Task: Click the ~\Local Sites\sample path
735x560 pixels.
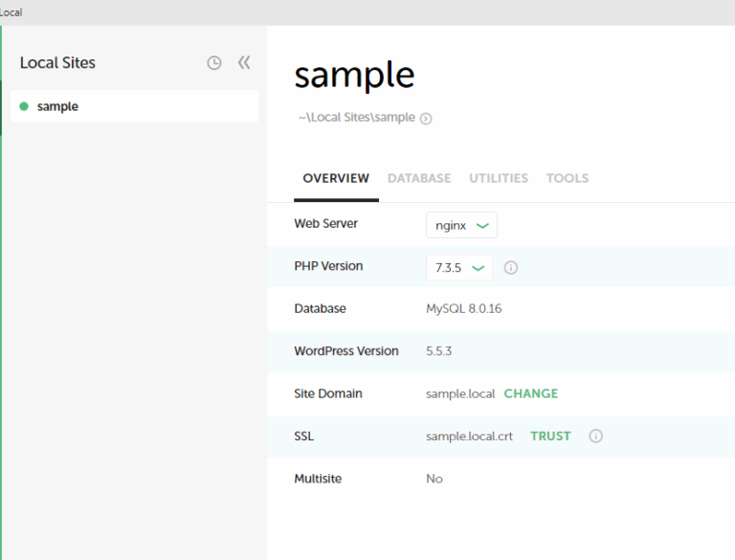Action: click(357, 118)
